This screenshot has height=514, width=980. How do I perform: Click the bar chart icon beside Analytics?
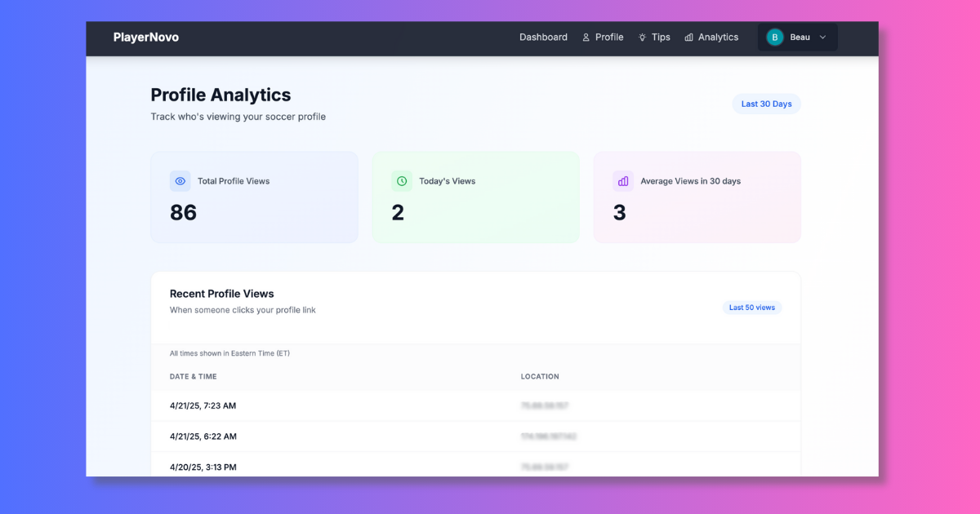pos(688,37)
